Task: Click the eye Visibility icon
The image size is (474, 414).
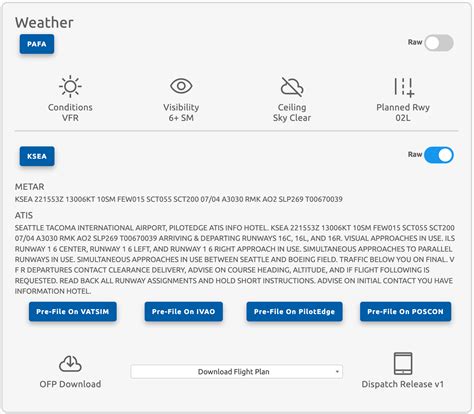Action: click(x=181, y=86)
